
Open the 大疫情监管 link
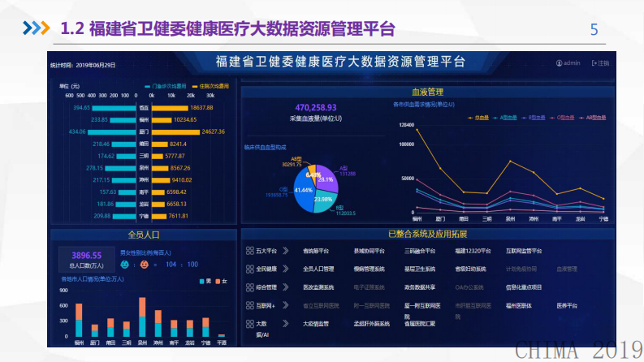tap(316, 324)
